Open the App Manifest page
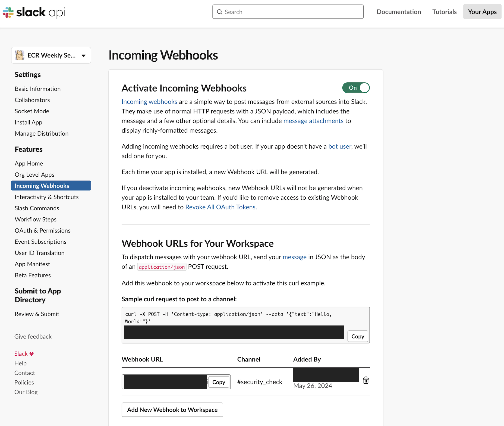Viewport: 504px width, 426px height. [32, 264]
